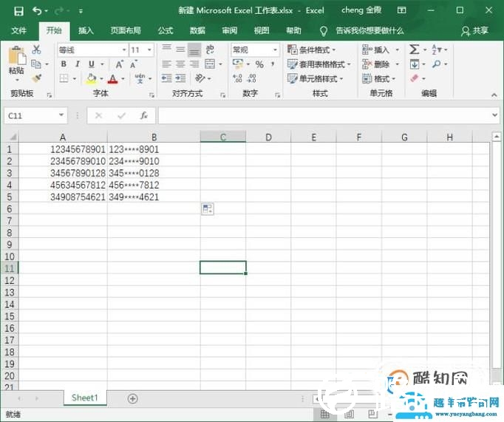Click the font color red A swatch

pos(112,78)
